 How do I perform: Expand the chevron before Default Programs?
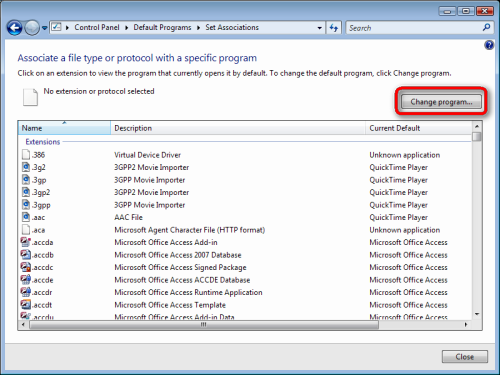tap(127, 28)
